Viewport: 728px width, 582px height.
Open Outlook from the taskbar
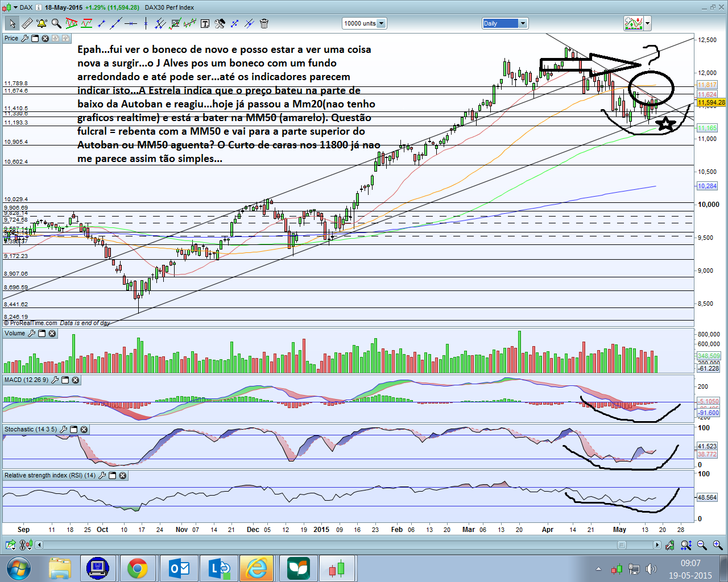tap(179, 568)
